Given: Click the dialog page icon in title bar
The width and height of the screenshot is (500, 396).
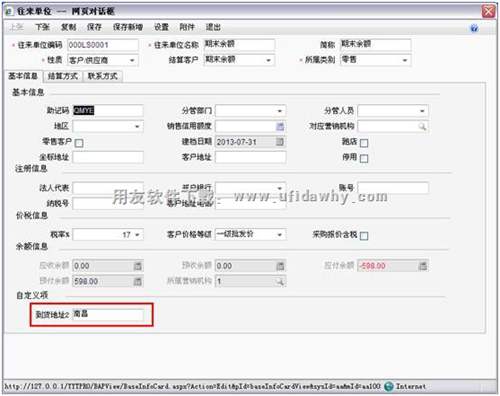Looking at the screenshot, I should [x=9, y=11].
